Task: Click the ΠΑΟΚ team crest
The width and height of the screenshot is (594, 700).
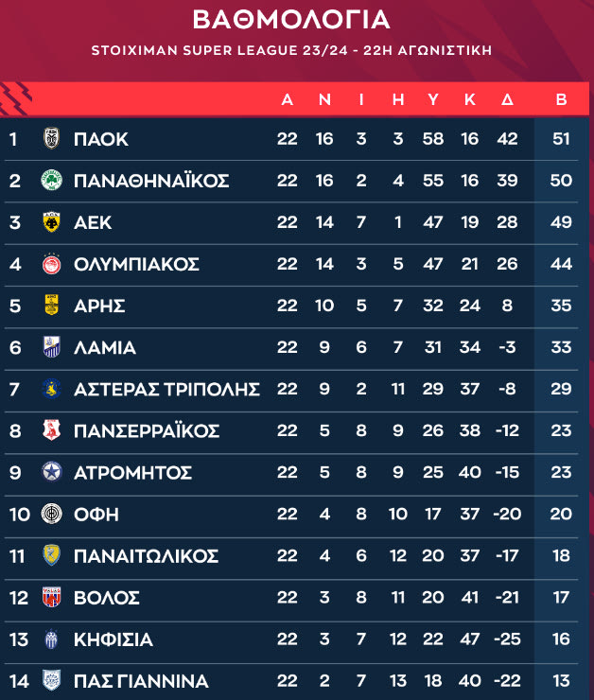Action: pyautogui.click(x=52, y=139)
